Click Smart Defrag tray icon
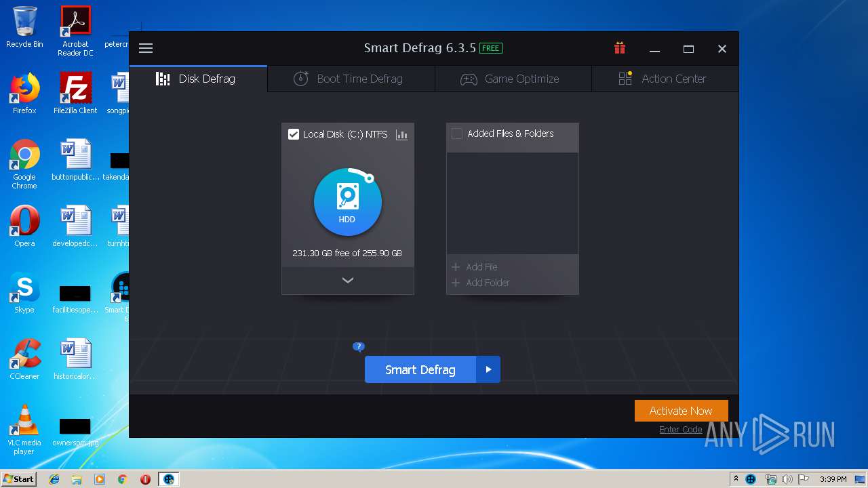The image size is (868, 488). click(751, 479)
